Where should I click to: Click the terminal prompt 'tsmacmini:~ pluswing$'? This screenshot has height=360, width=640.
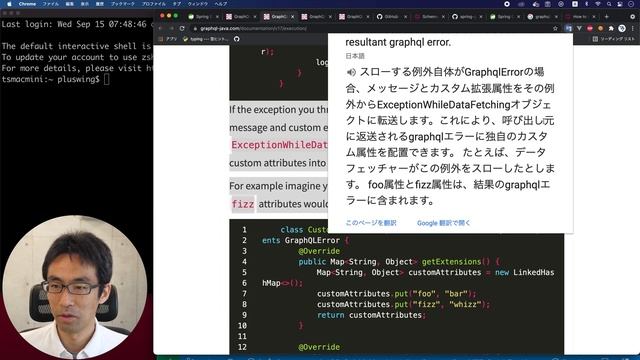[x=50, y=79]
